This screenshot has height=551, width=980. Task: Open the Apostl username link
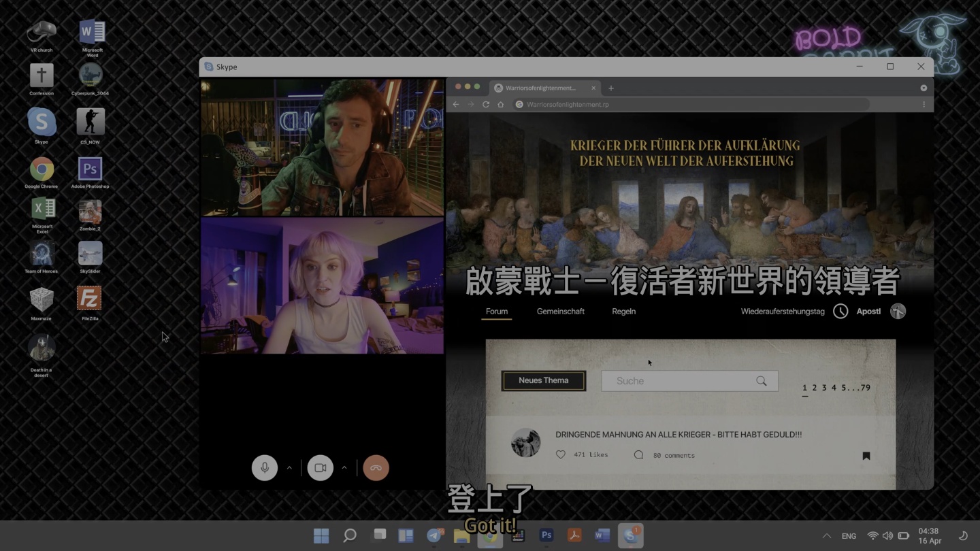[x=868, y=312]
